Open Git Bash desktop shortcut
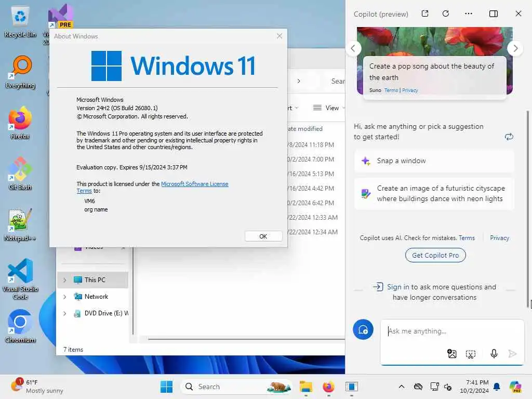The height and width of the screenshot is (399, 532). pos(20,174)
